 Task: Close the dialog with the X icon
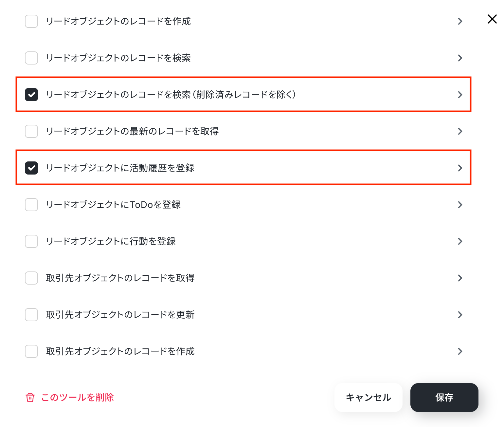[492, 19]
